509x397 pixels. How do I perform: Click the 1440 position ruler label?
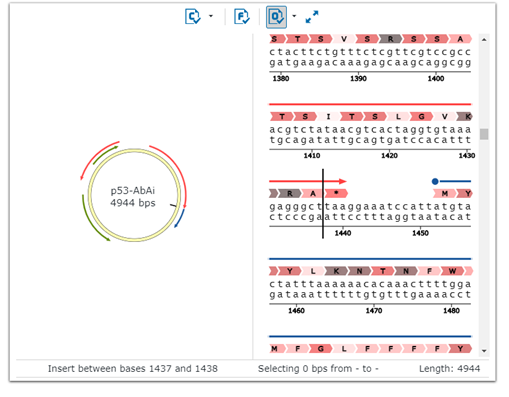tap(343, 233)
